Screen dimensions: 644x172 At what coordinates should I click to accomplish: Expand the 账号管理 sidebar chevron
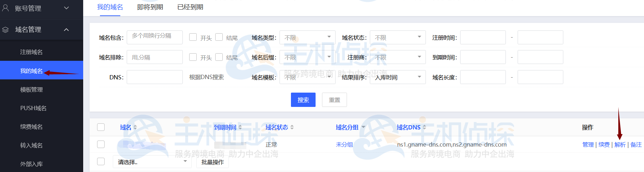point(66,8)
